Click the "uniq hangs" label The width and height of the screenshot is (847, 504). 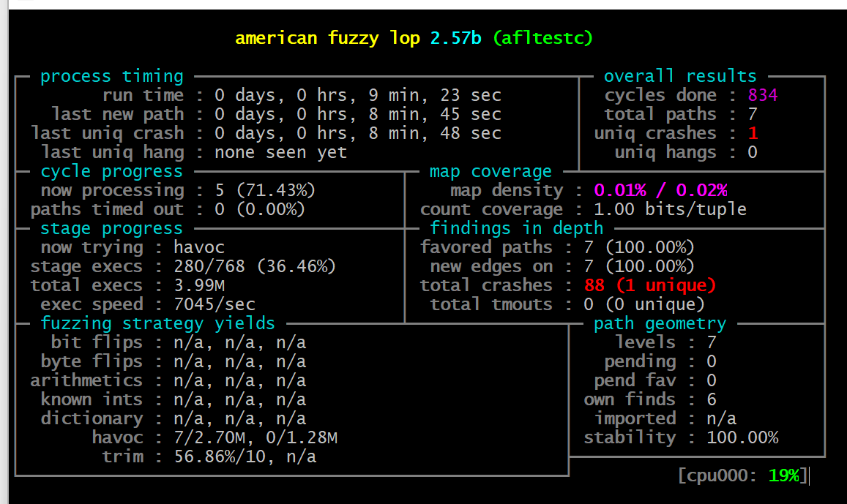pos(665,153)
